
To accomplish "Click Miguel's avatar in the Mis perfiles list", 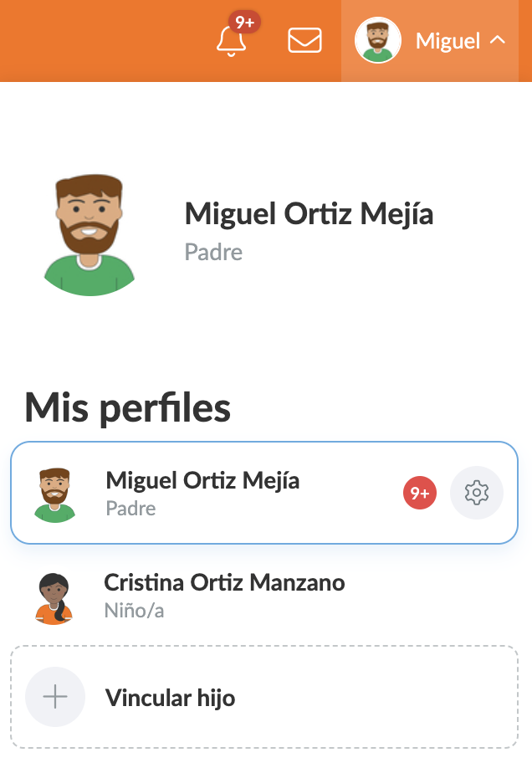I will tap(55, 493).
